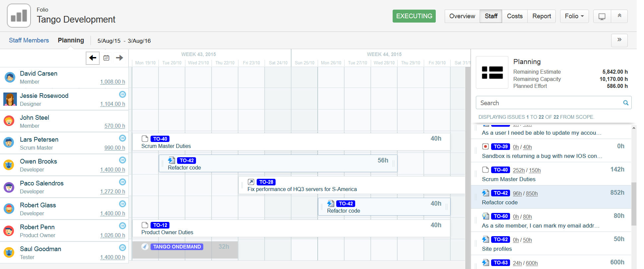
Task: Click the EXECUTING status button
Action: (x=414, y=16)
